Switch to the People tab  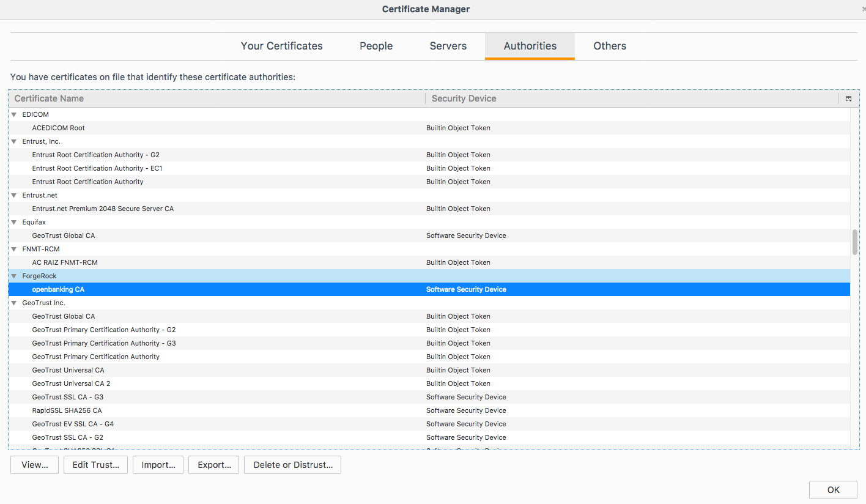pyautogui.click(x=376, y=46)
